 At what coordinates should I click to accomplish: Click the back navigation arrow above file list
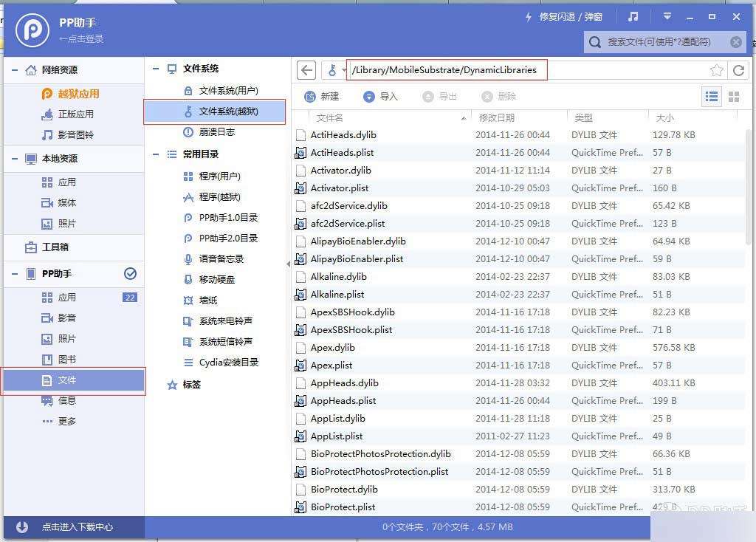coord(306,69)
